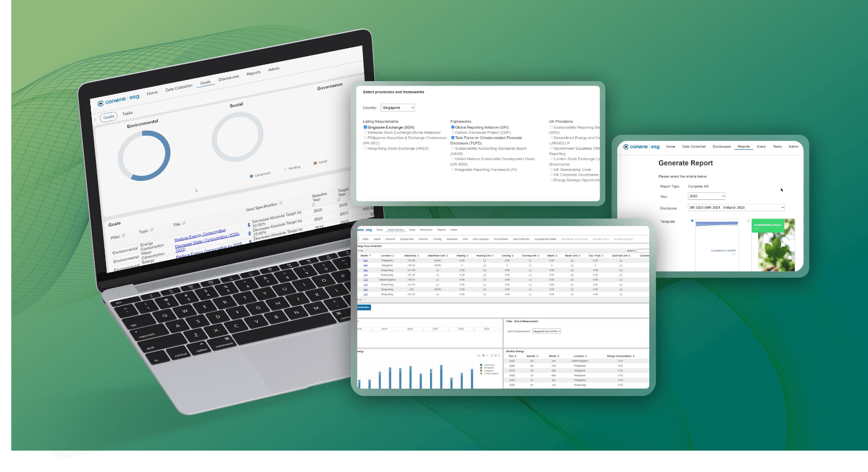The image size is (868, 472).
Task: Open the Emission sub-tab in the data collection window
Action: 390,239
